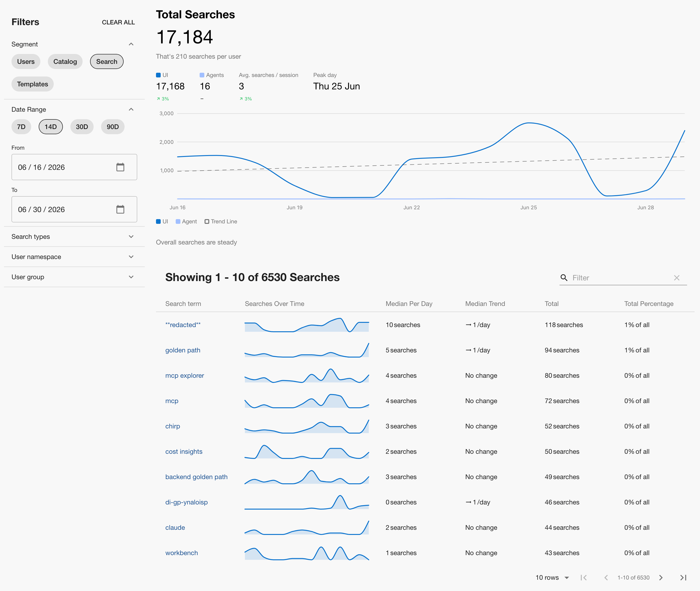Select the Catalog segment chip
The image size is (700, 591).
pos(65,62)
